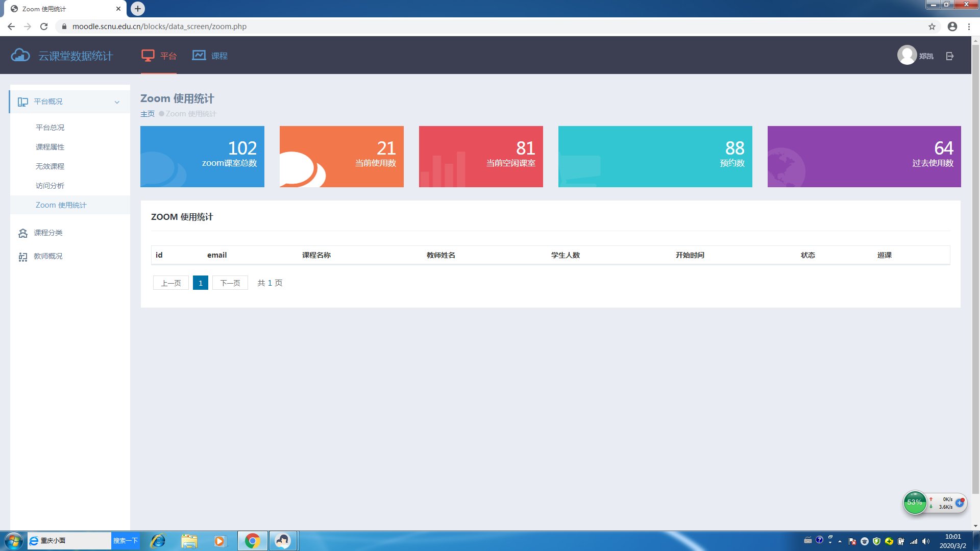The width and height of the screenshot is (980, 551).
Task: Click the browser address bar URL
Action: click(159, 27)
